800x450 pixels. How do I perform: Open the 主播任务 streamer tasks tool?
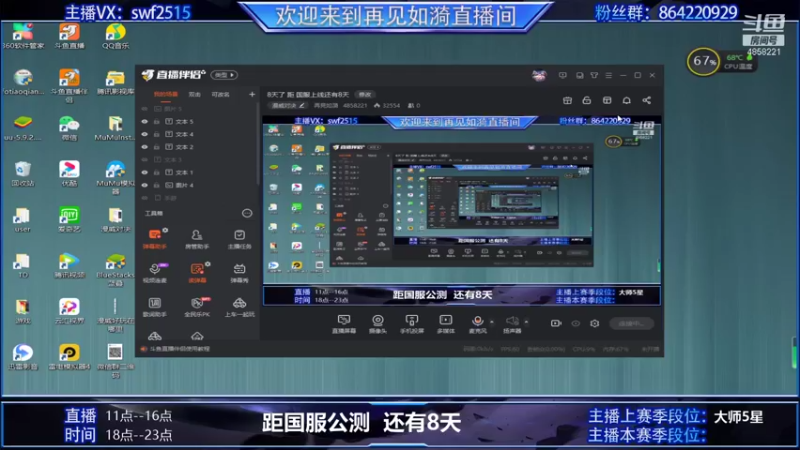click(239, 238)
